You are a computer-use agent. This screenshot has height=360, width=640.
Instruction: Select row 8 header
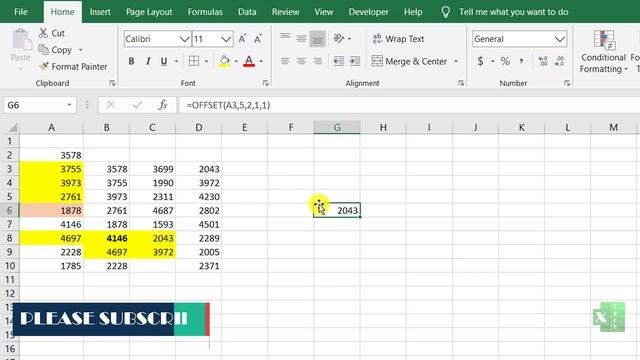tap(9, 238)
